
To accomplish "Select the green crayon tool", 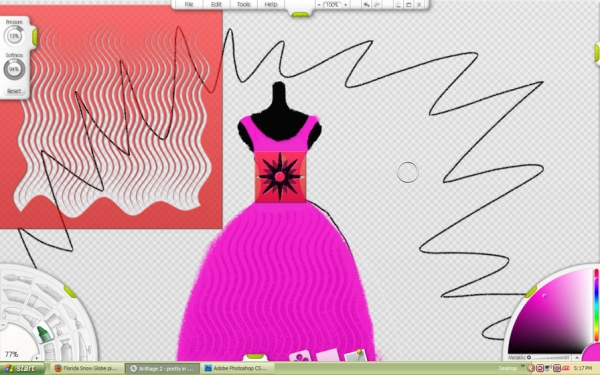I will [x=44, y=334].
